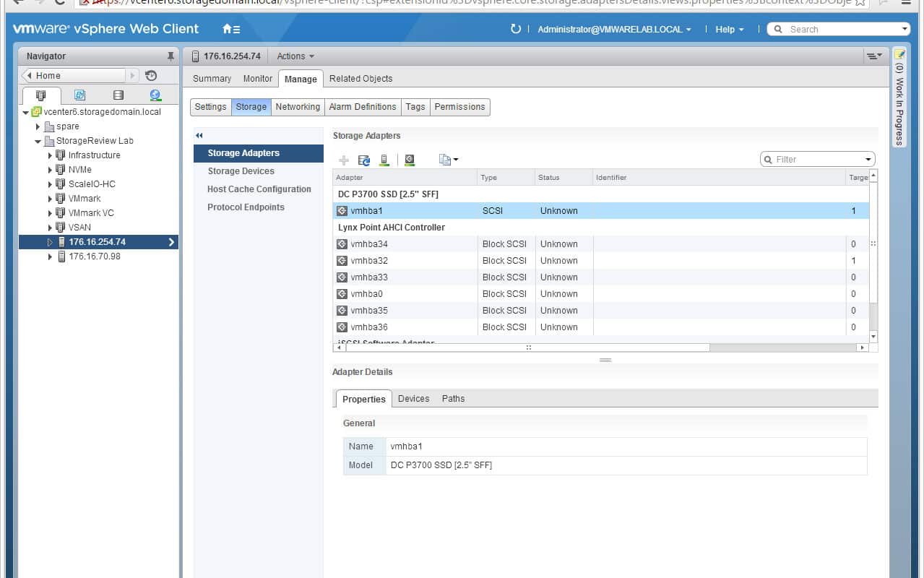Expand the VSAN cluster node
The width and height of the screenshot is (924, 578).
pos(50,228)
